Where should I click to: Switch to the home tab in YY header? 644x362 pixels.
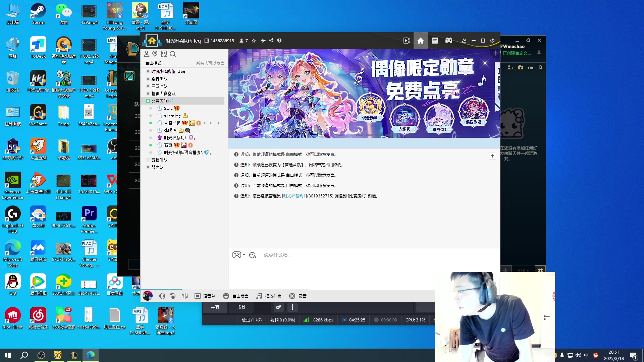click(420, 41)
